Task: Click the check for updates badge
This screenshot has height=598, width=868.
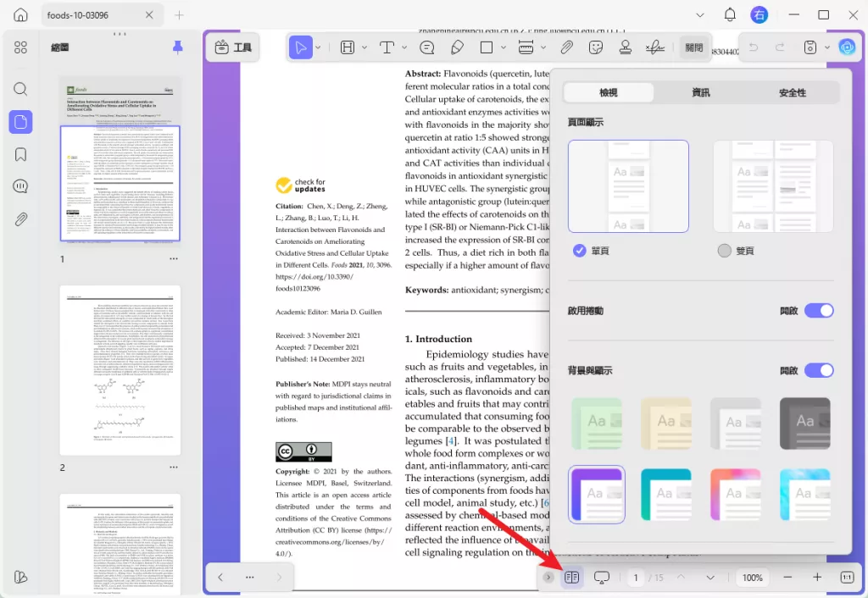Action: click(301, 185)
